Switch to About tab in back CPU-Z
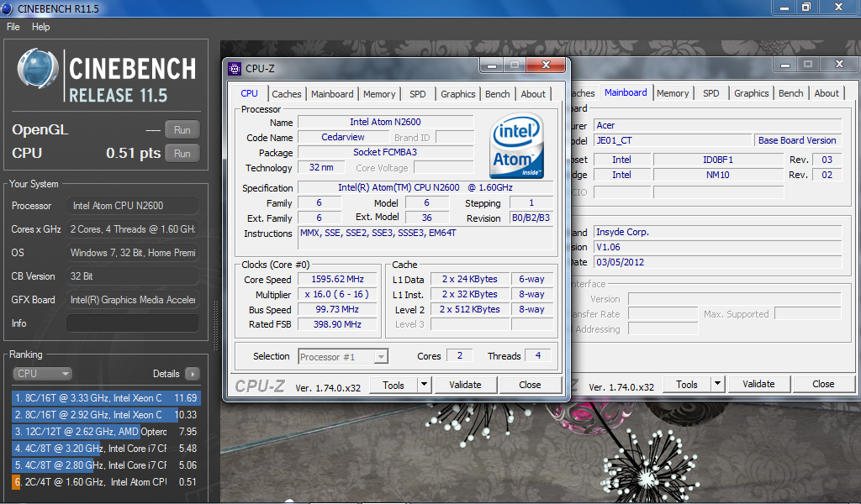The width and height of the screenshot is (861, 504). (x=827, y=93)
